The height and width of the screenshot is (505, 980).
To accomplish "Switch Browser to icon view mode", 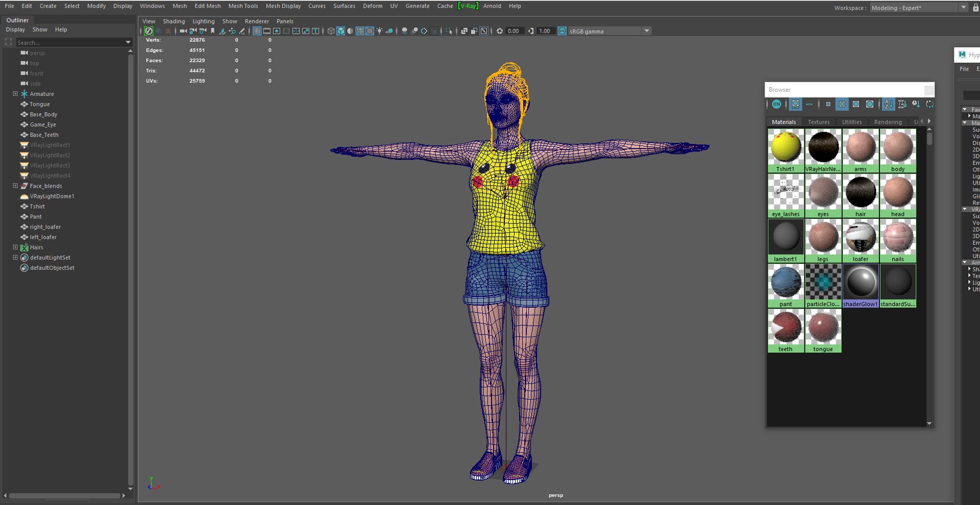I will click(795, 104).
